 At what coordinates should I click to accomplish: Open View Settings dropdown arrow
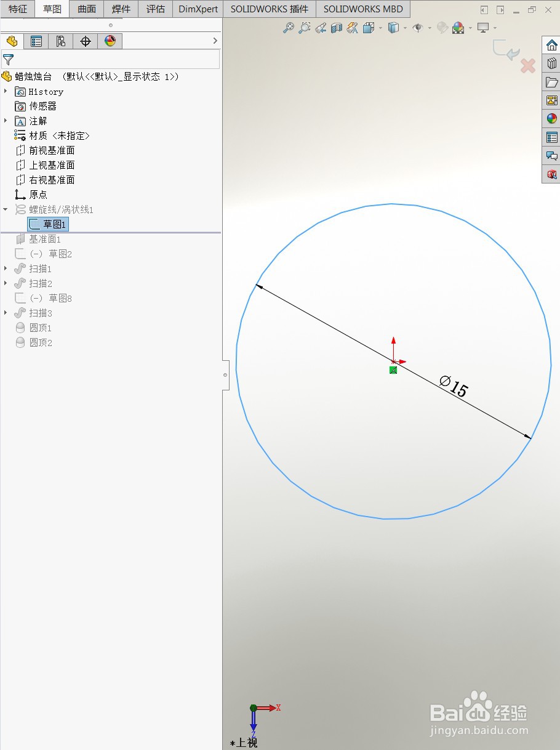click(495, 28)
